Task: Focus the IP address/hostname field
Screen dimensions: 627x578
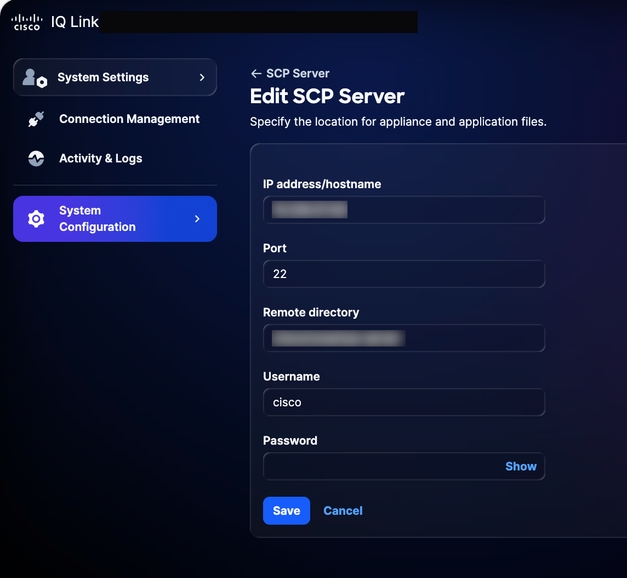Action: pos(404,210)
